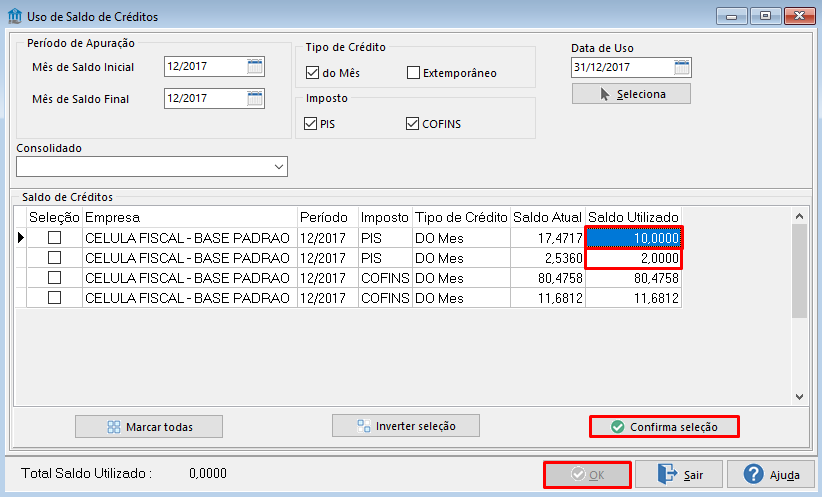Click the Sair button
The height and width of the screenshot is (497, 822).
(679, 474)
